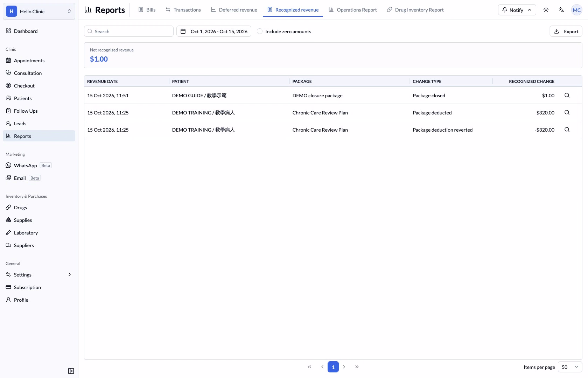This screenshot has width=588, height=378.
Task: Switch to Deferred revenue tab
Action: (234, 10)
